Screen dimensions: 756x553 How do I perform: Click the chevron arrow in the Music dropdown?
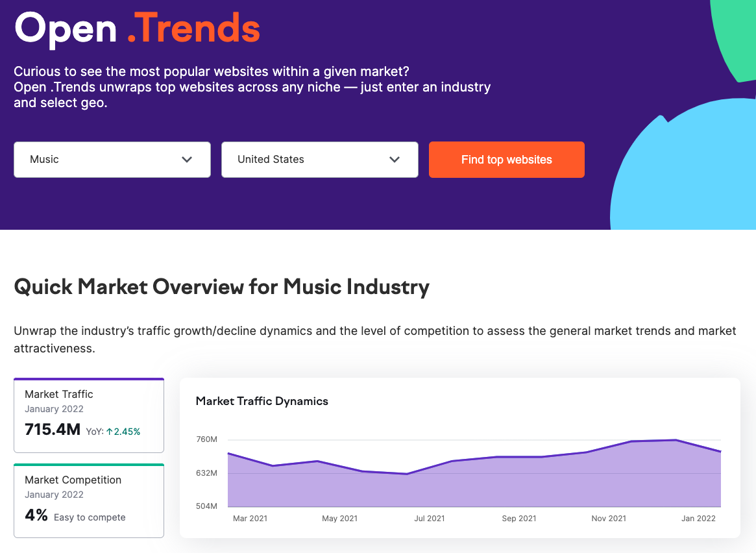pos(187,160)
